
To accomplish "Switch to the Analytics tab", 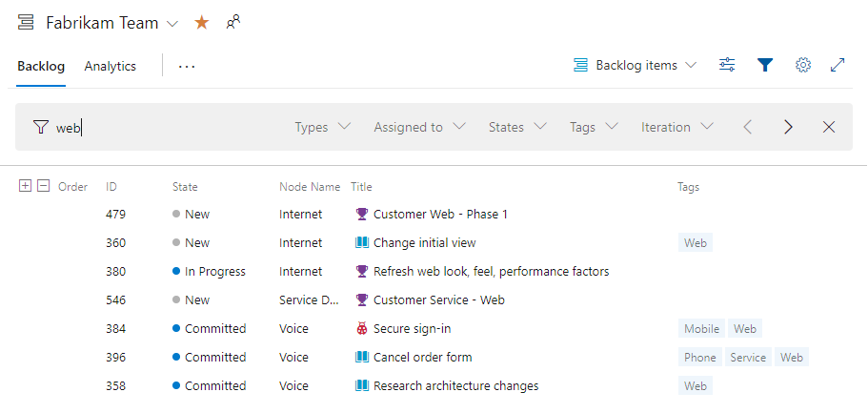I will 110,66.
